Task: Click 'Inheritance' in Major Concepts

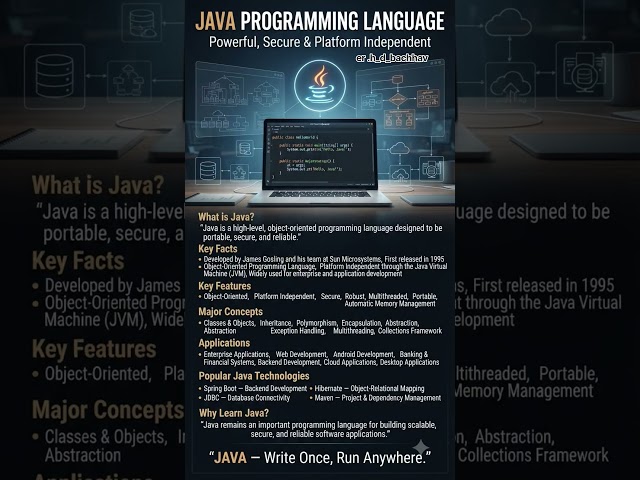Action: (x=276, y=323)
